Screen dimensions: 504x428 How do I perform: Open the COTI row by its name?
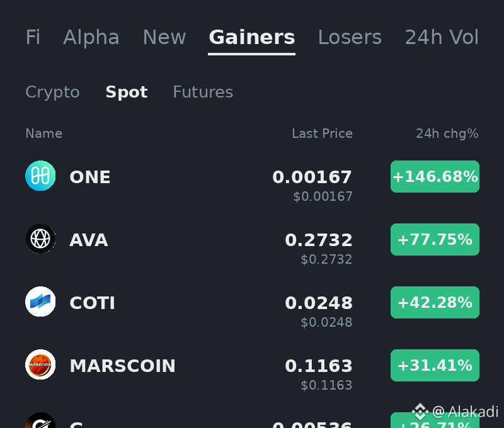(x=92, y=303)
